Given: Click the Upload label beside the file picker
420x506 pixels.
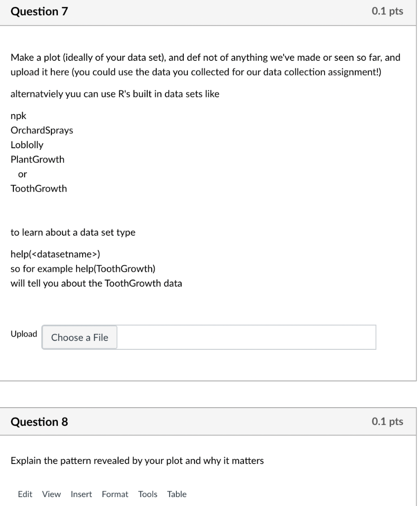Looking at the screenshot, I should click(x=24, y=334).
